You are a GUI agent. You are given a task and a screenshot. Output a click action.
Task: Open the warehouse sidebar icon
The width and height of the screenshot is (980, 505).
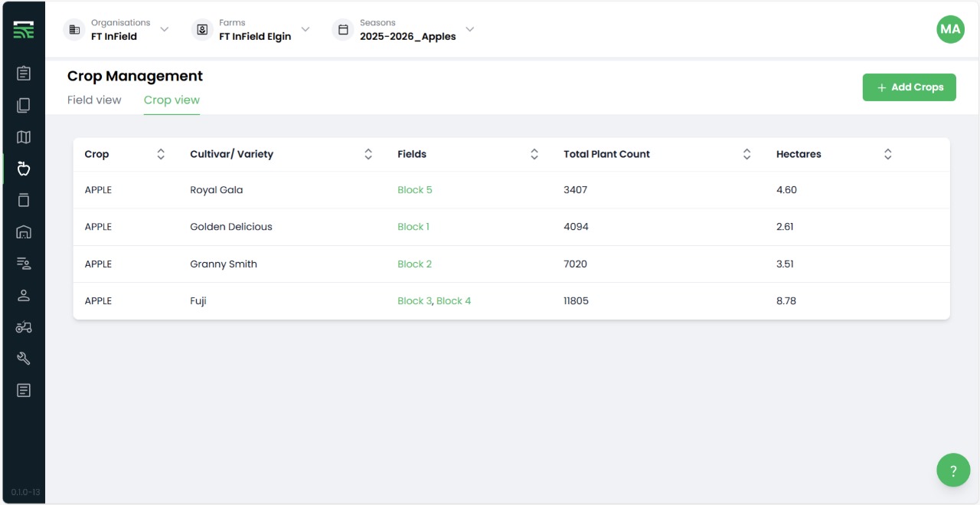24,232
